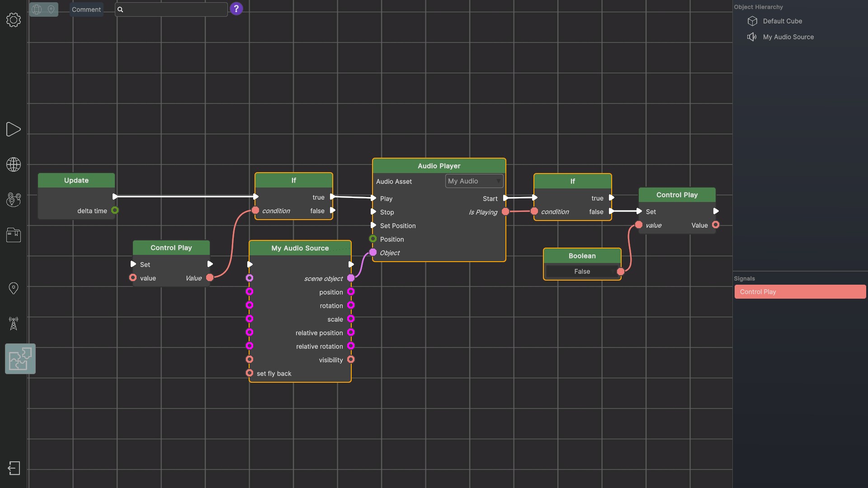Open the antenna tower icon in sidebar
The width and height of the screenshot is (868, 488).
[14, 324]
